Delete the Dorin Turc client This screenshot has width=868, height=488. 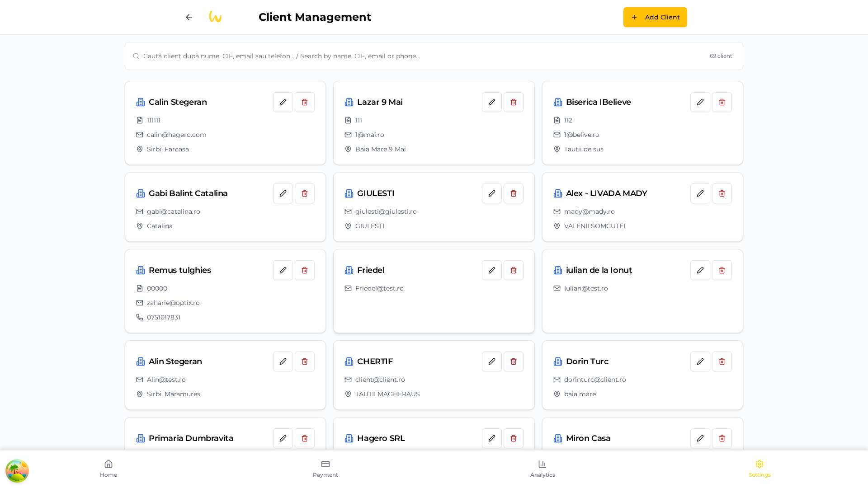coord(722,361)
